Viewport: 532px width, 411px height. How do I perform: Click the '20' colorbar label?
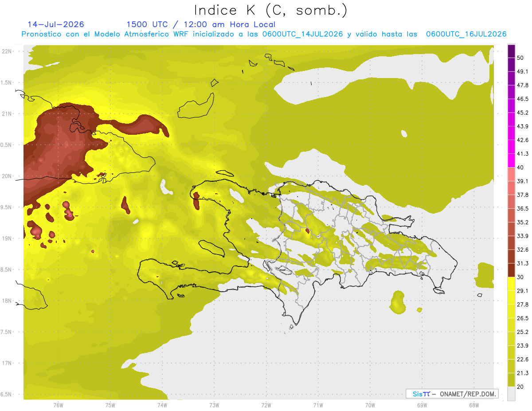point(521,387)
